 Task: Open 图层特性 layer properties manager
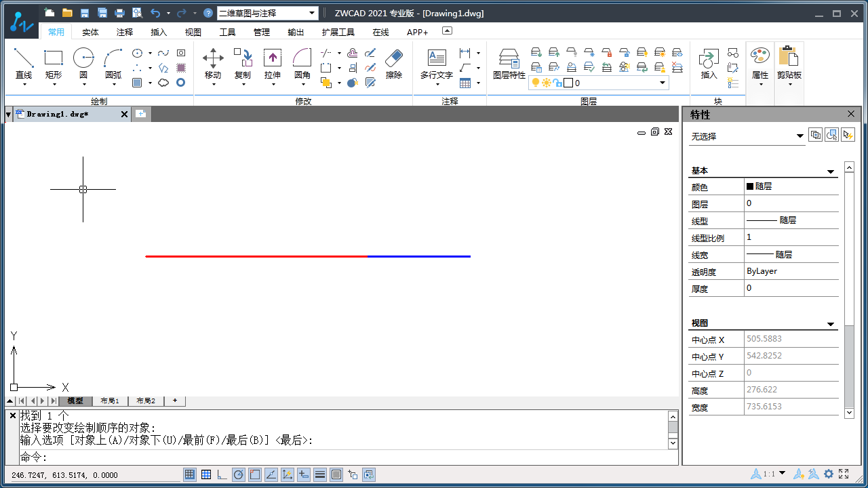tap(509, 63)
